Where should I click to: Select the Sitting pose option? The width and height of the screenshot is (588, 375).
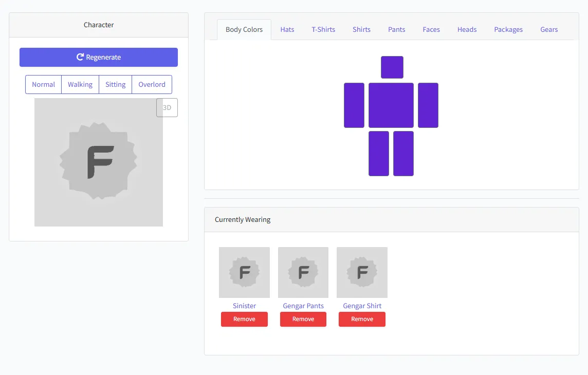click(115, 85)
